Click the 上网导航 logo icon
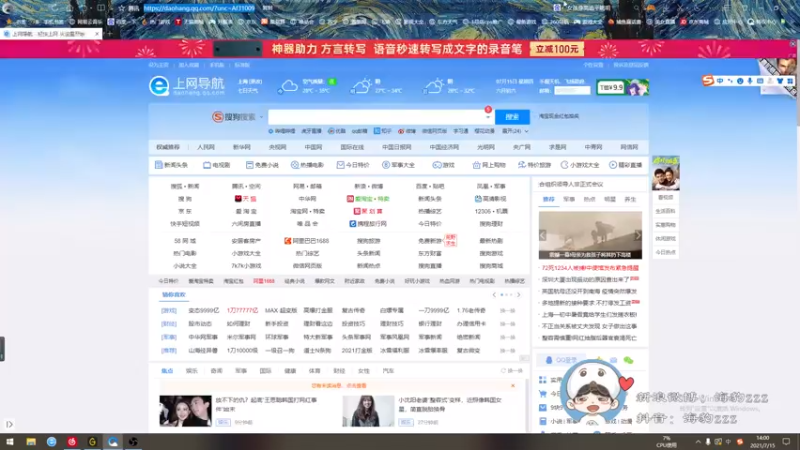The width and height of the screenshot is (800, 450). point(159,86)
